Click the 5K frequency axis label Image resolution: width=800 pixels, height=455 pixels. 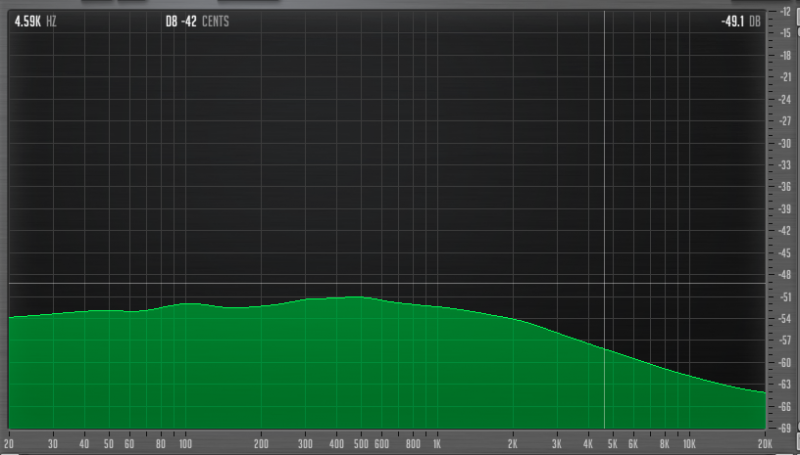coord(613,442)
